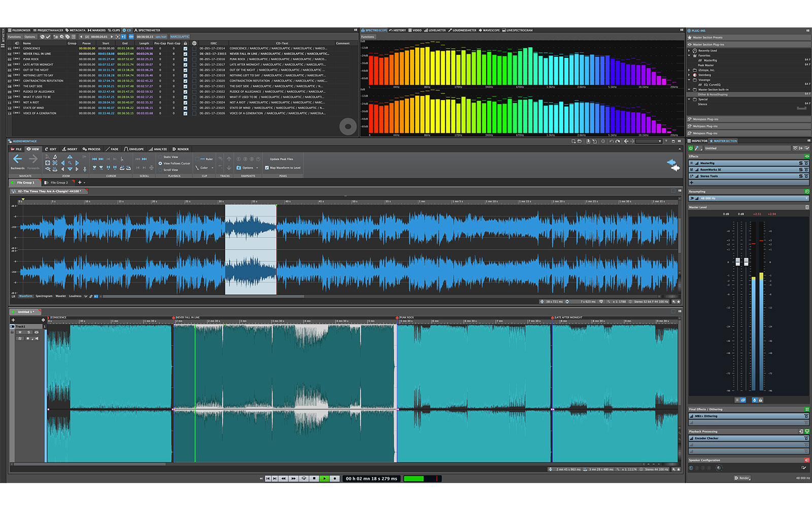This screenshot has width=812, height=511.
Task: Stop playback in the transport bar
Action: click(x=314, y=478)
